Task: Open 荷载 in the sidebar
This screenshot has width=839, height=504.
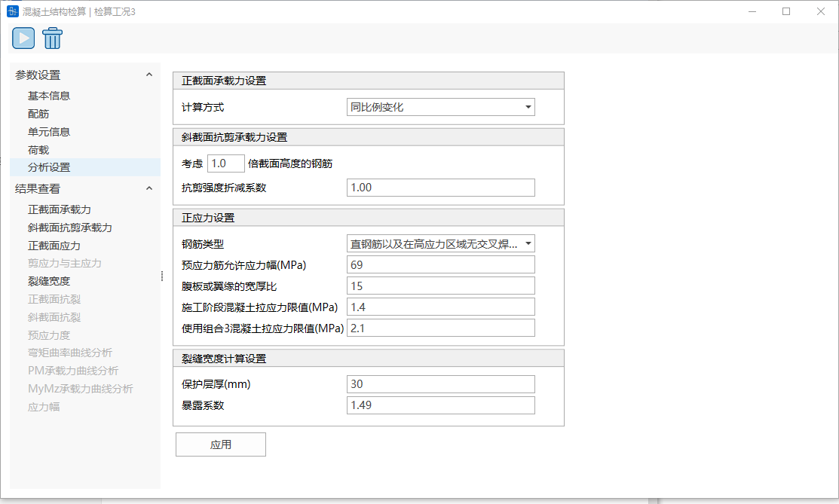Action: (x=38, y=150)
